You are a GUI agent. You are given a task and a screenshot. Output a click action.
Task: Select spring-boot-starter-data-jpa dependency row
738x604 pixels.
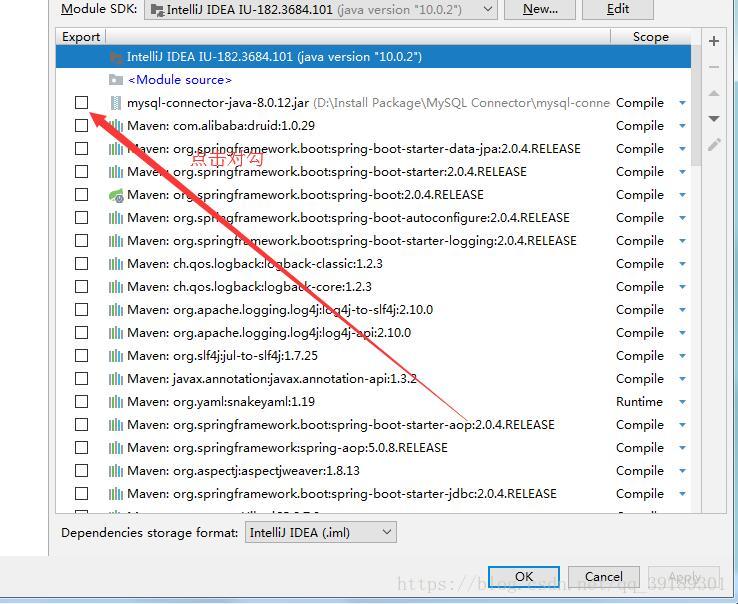[373, 149]
